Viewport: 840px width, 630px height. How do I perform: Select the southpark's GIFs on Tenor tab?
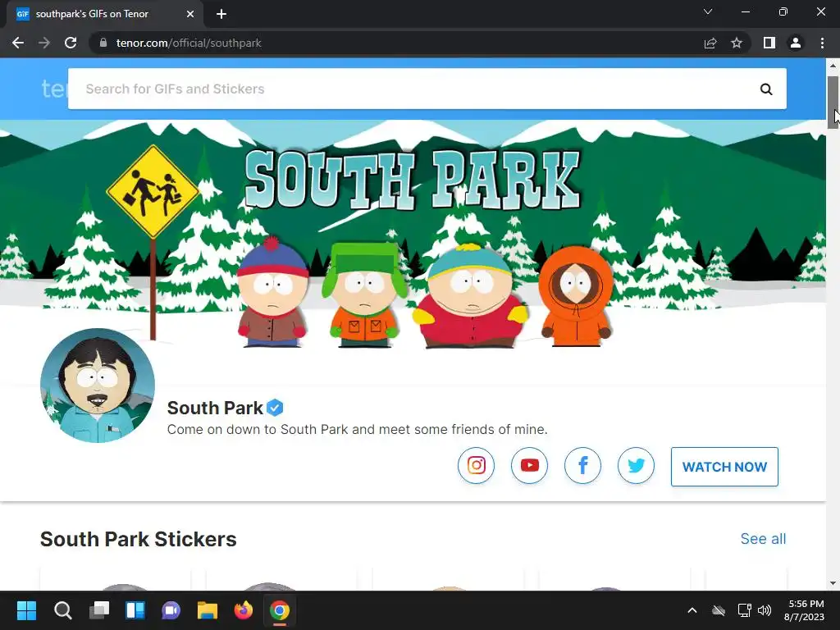(x=104, y=14)
